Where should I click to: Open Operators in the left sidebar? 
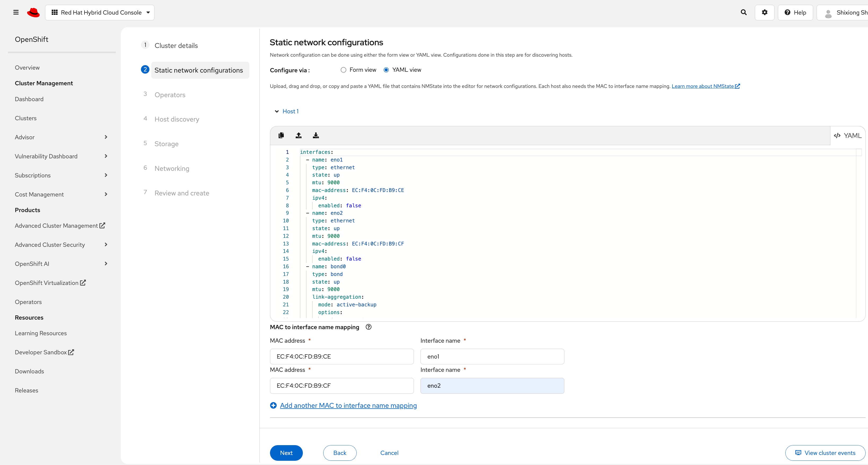(x=28, y=302)
